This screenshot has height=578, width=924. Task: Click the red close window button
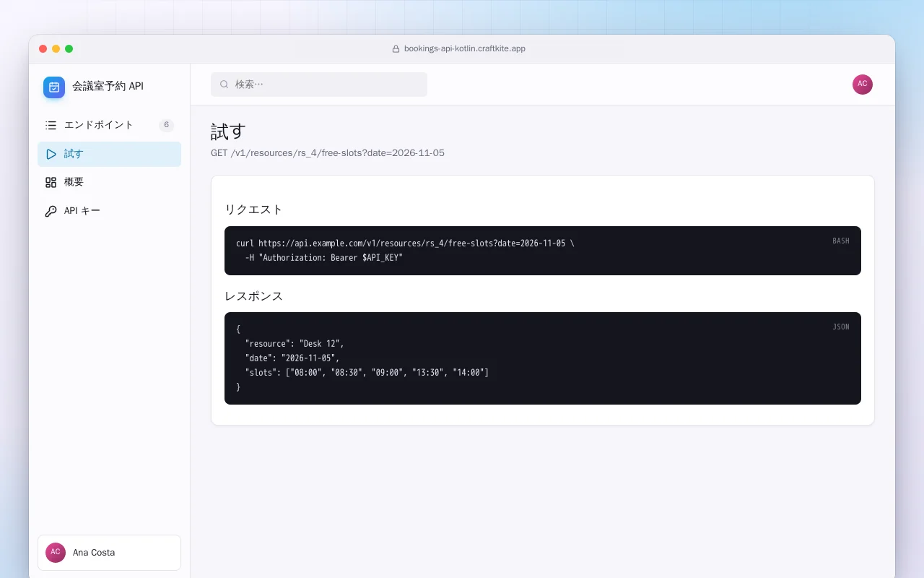[x=43, y=49]
